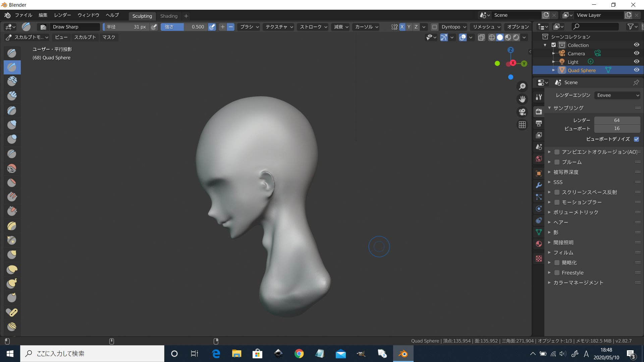The width and height of the screenshot is (644, 362).
Task: Open the Modifier properties wrench tab
Action: click(539, 185)
